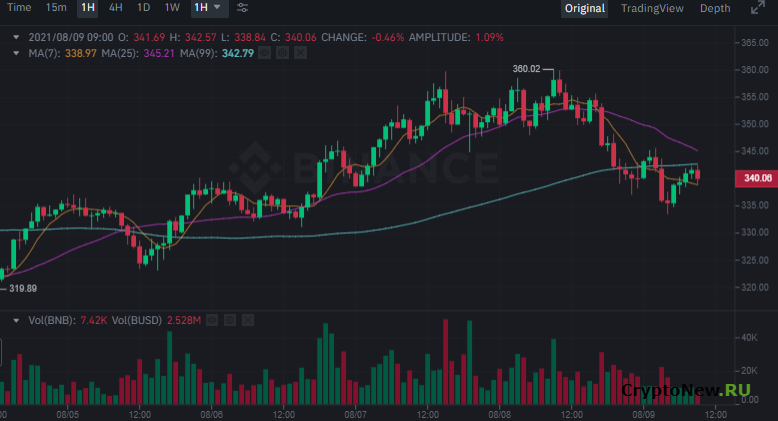The height and width of the screenshot is (421, 778).
Task: Switch to the 1W interval
Action: pyautogui.click(x=172, y=8)
